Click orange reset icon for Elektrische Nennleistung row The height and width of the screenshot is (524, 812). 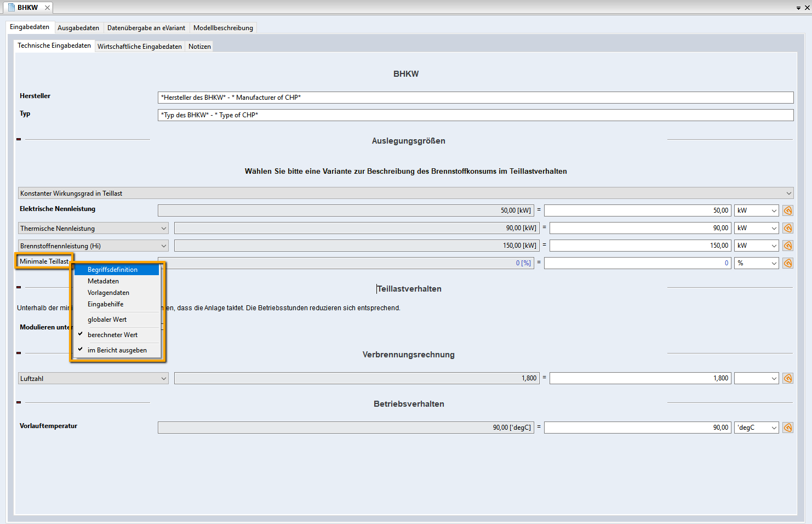tap(788, 210)
